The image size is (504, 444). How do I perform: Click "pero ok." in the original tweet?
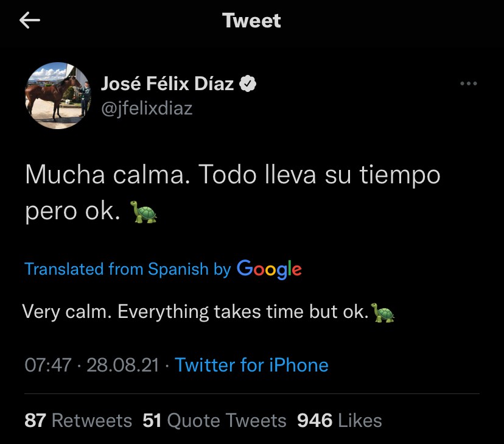point(72,211)
